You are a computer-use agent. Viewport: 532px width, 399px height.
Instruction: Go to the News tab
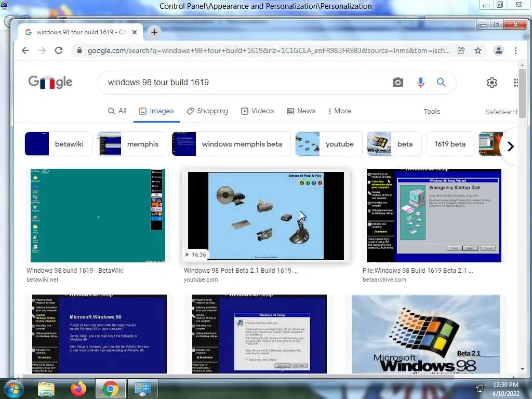pos(301,111)
